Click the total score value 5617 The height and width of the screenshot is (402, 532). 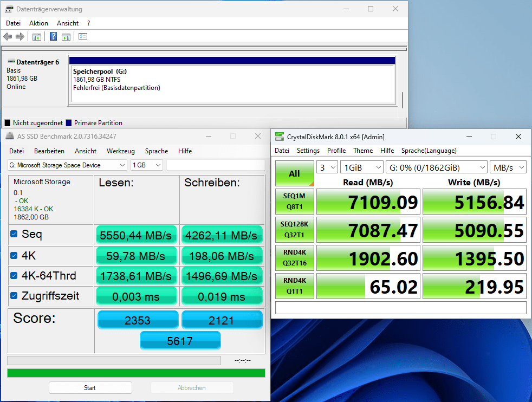180,341
